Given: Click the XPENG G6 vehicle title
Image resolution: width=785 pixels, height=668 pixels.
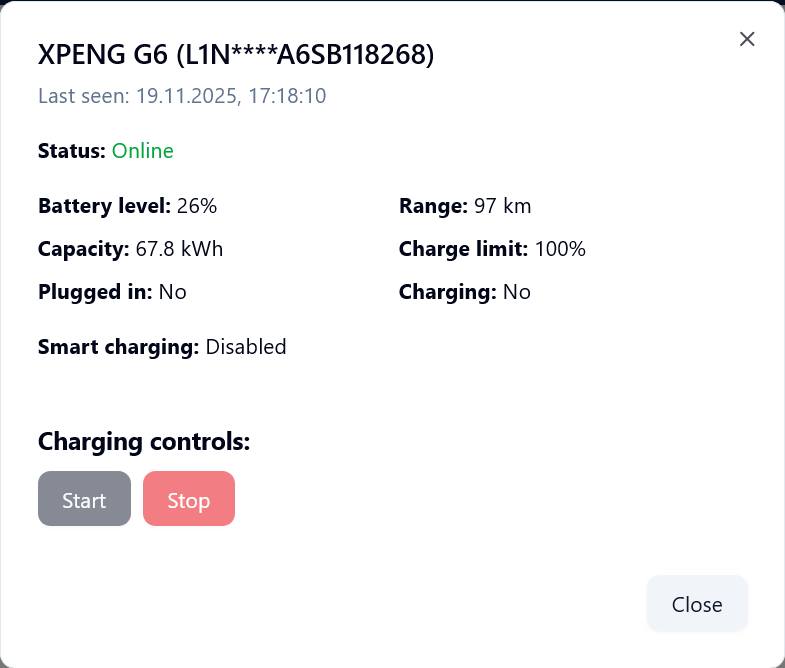Looking at the screenshot, I should pyautogui.click(x=236, y=55).
